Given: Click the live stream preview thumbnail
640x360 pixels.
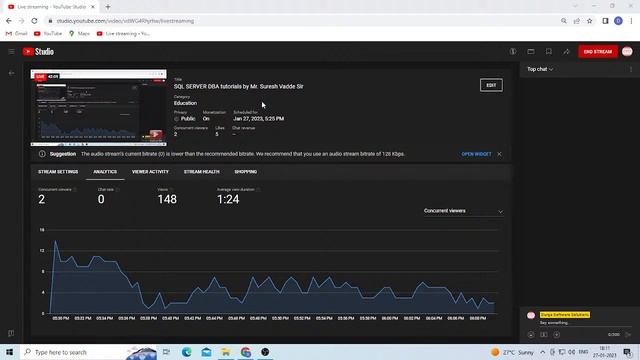Looking at the screenshot, I should (x=98, y=108).
